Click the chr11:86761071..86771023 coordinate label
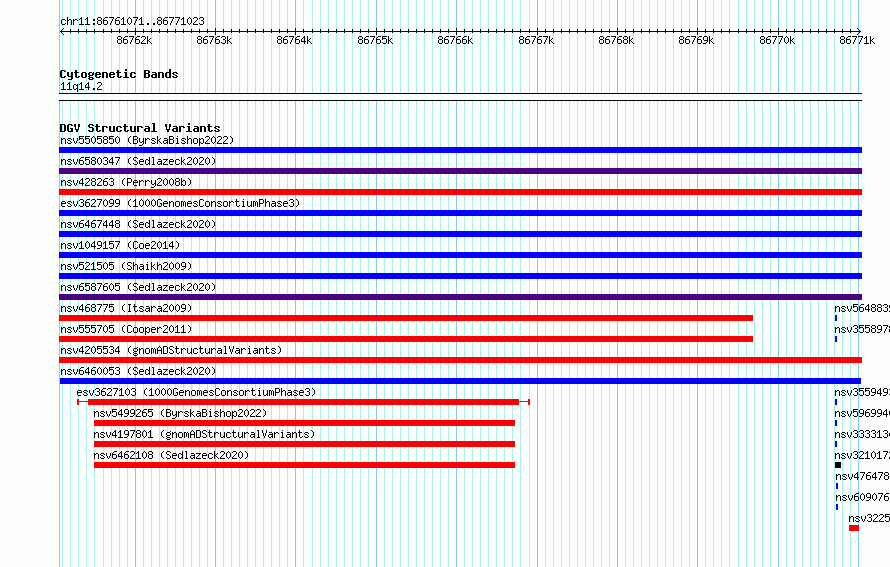This screenshot has height=567, width=890. [132, 21]
